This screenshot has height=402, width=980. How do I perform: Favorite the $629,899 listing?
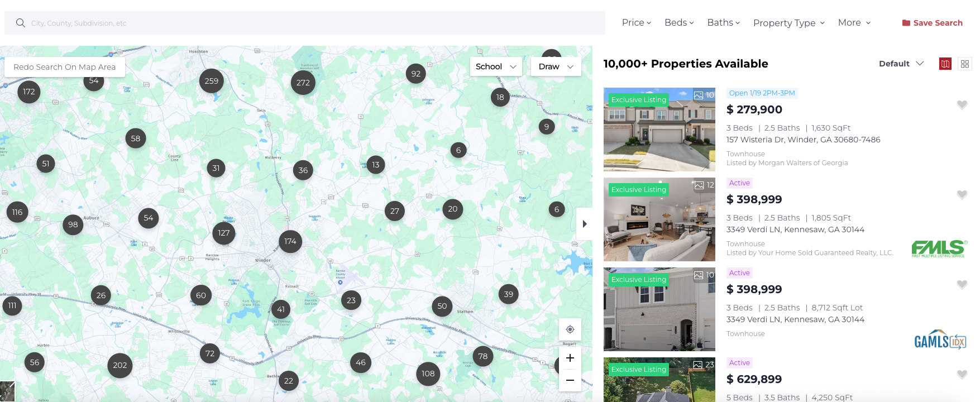(962, 374)
